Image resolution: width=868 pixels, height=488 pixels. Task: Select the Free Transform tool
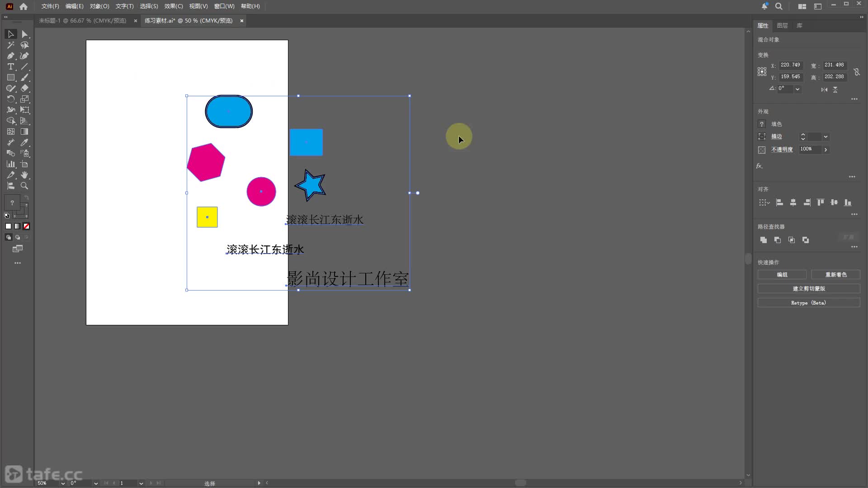pyautogui.click(x=25, y=110)
